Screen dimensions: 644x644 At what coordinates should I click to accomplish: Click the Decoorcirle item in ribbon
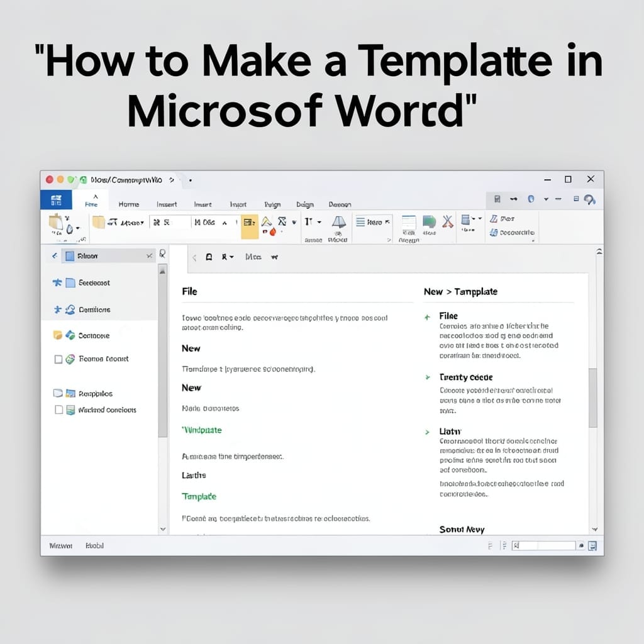click(512, 233)
